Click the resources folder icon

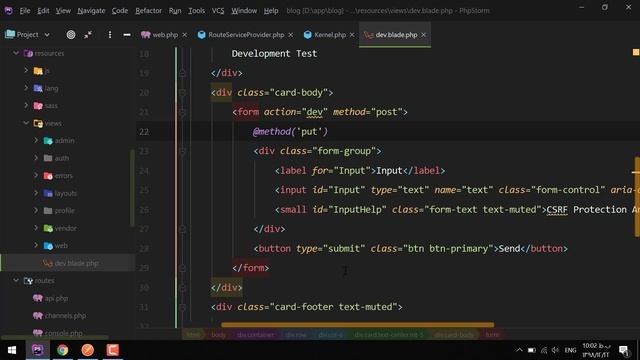pyautogui.click(x=28, y=53)
